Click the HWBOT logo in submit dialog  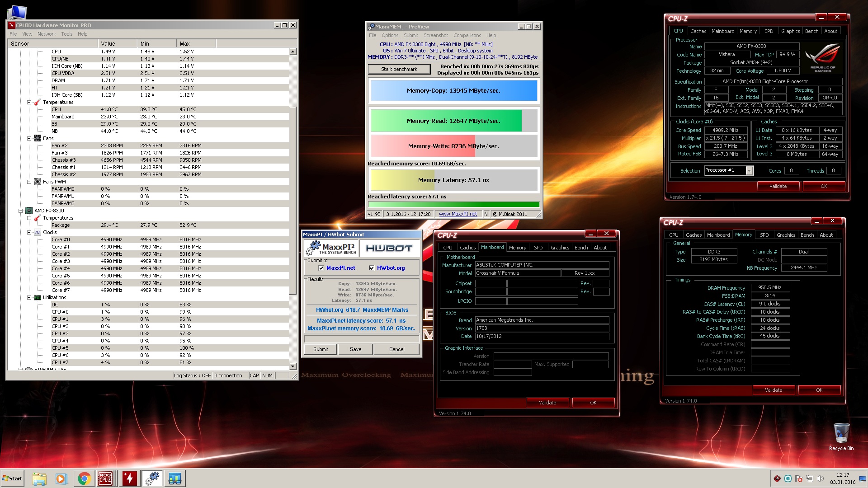pyautogui.click(x=389, y=248)
